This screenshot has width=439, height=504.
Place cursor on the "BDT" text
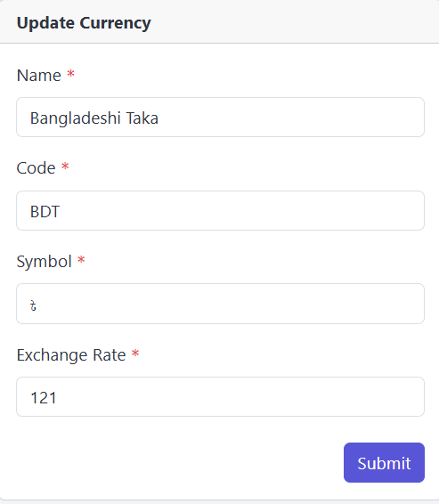pyautogui.click(x=45, y=212)
